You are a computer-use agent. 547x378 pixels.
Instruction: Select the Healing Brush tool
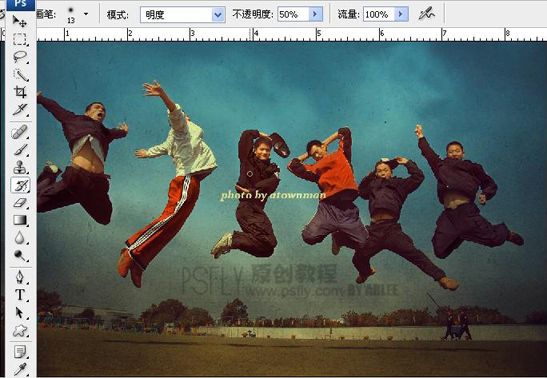pyautogui.click(x=20, y=133)
